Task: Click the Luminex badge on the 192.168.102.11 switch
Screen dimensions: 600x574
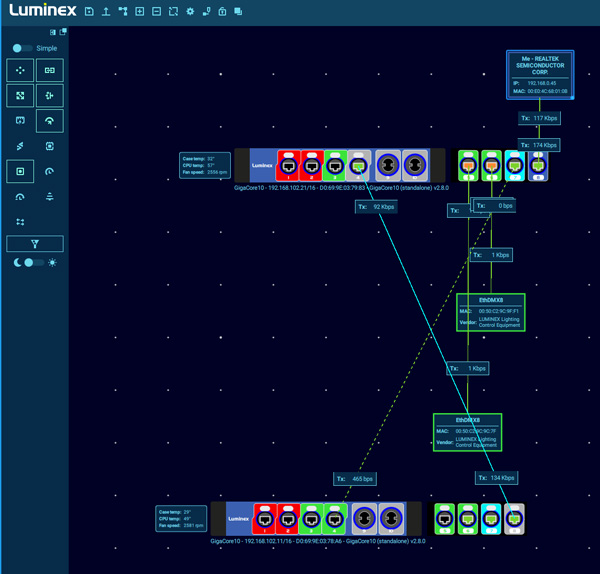Action: coord(239,519)
